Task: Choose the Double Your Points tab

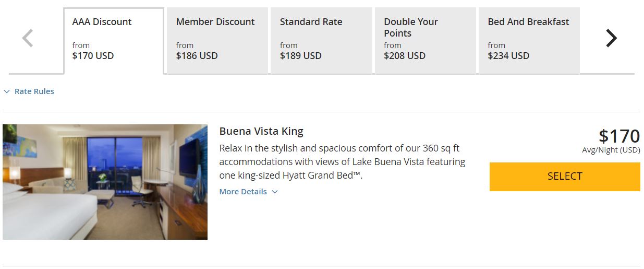Action: click(x=425, y=41)
